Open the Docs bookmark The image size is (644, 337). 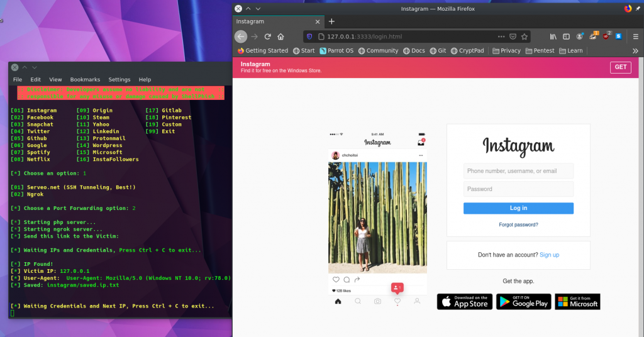click(x=414, y=50)
